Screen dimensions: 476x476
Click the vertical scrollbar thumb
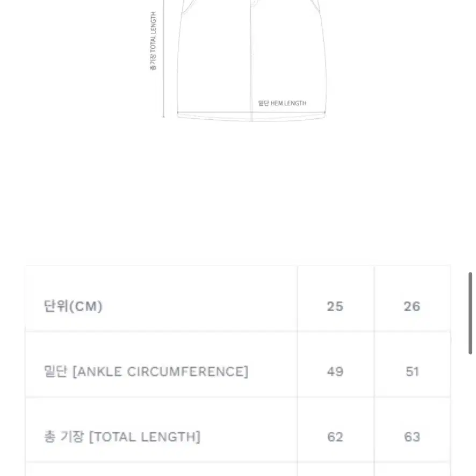(470, 313)
